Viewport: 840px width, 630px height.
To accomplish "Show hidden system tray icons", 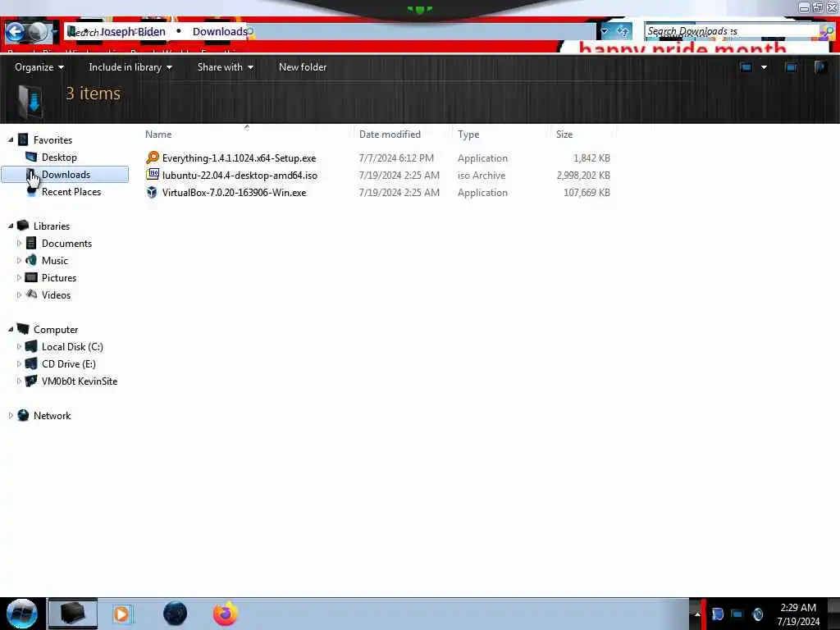I will pos(697,614).
